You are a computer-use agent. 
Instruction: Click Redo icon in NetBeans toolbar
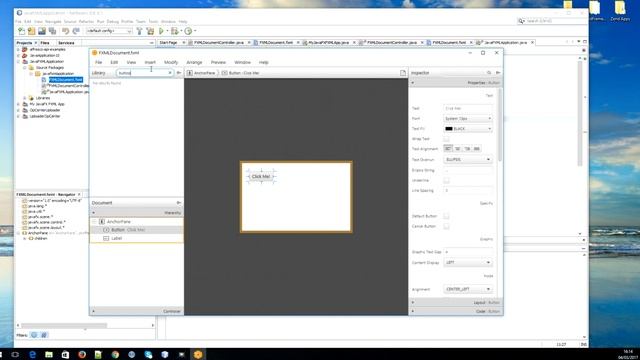(76, 31)
